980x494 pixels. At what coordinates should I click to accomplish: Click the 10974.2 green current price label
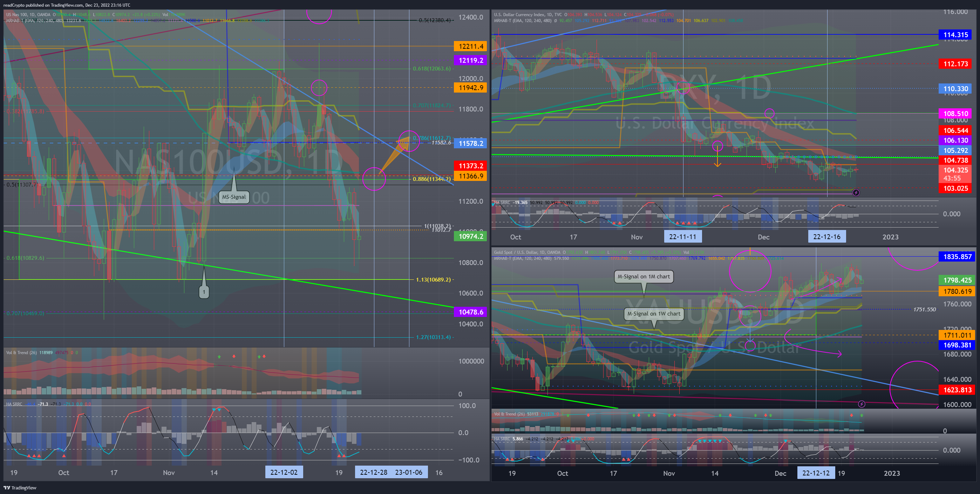pyautogui.click(x=470, y=236)
